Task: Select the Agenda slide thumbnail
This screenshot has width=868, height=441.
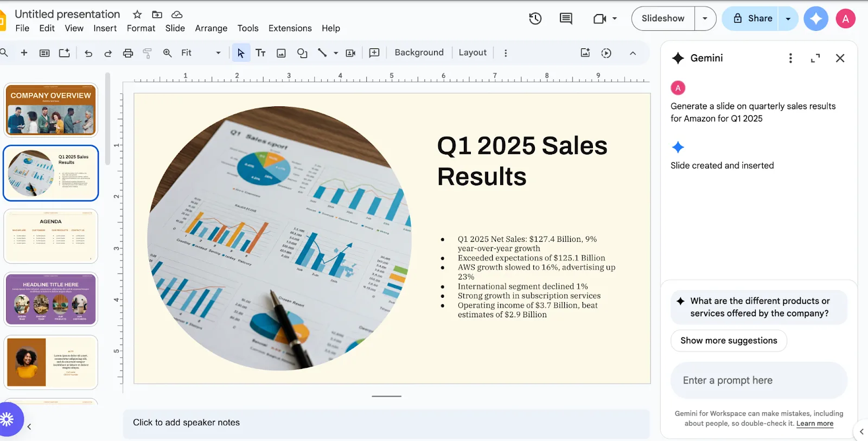Action: pos(51,236)
